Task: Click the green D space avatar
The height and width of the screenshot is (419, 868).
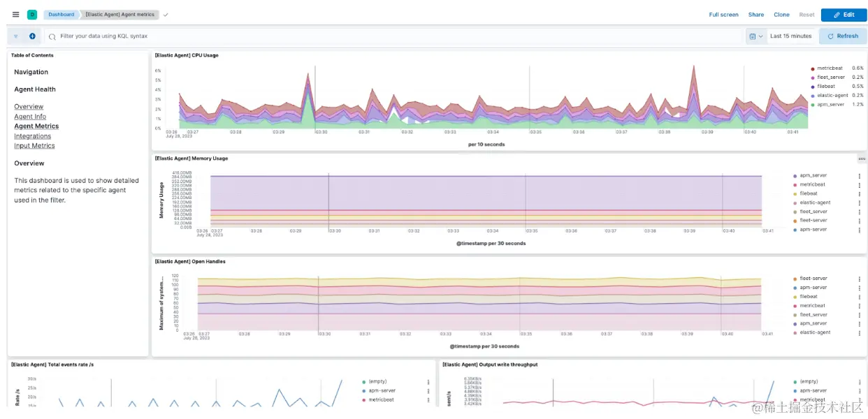Action: [32, 15]
